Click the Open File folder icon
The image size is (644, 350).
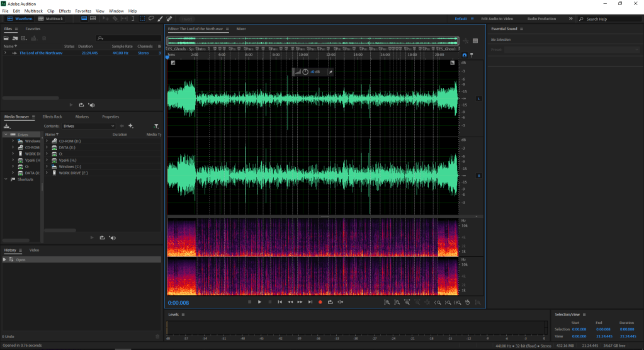click(6, 38)
